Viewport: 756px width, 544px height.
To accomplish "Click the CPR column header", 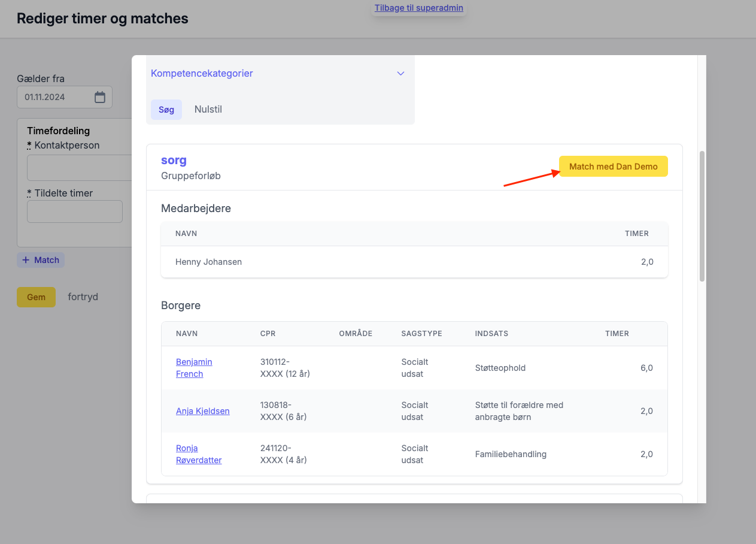I will click(268, 334).
